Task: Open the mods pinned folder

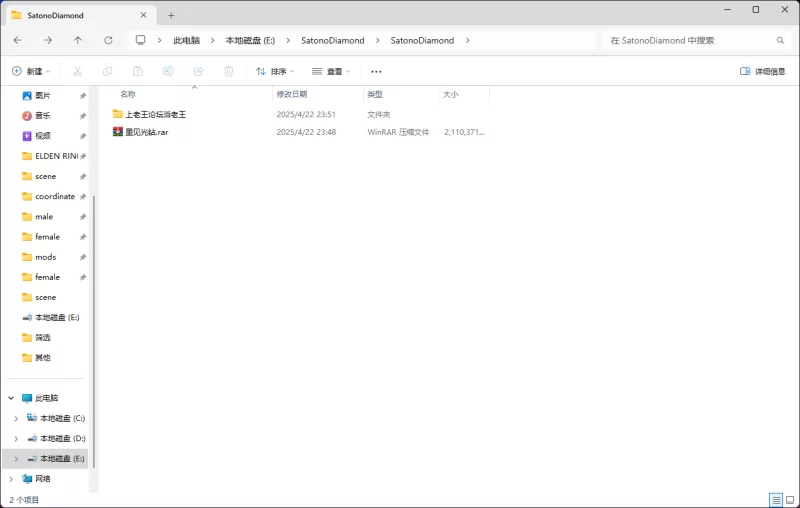Action: (45, 257)
